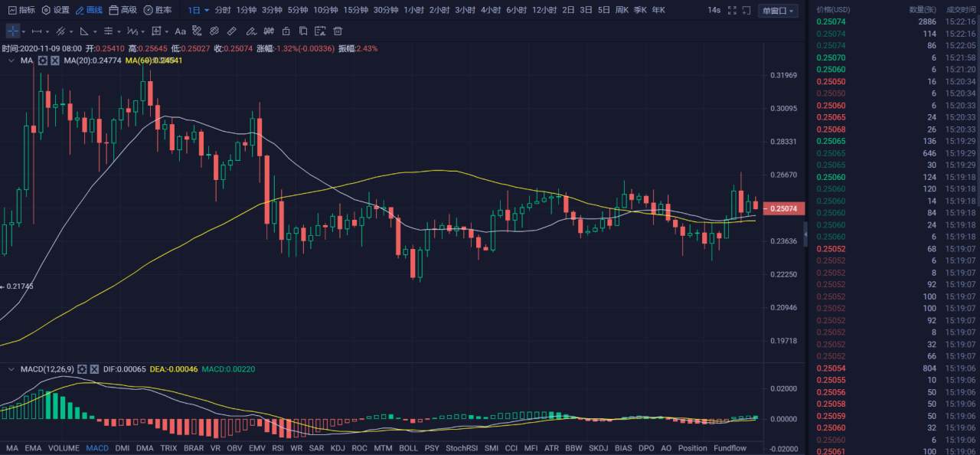The width and height of the screenshot is (980, 455).
Task: Expand angle tool options arrow
Action: [x=95, y=32]
